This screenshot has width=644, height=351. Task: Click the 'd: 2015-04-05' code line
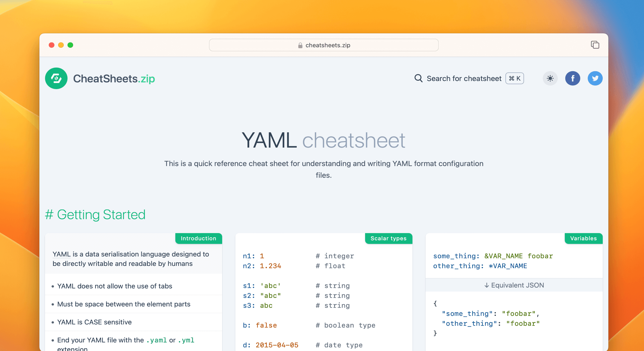tap(270, 345)
